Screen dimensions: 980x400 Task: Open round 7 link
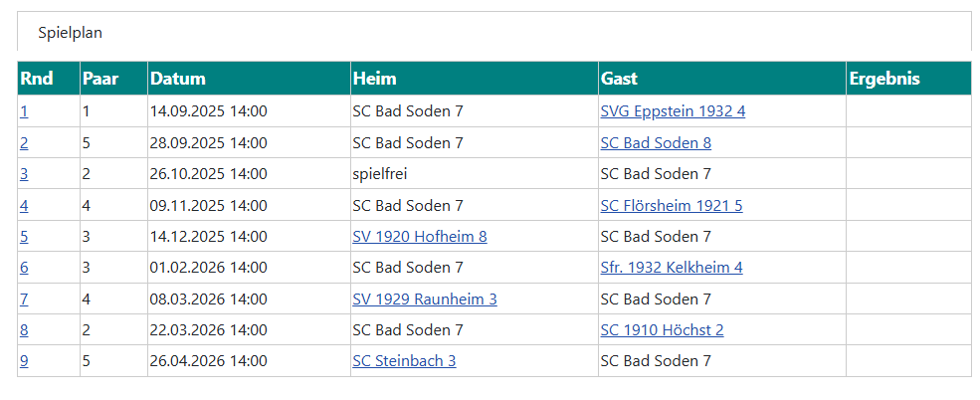24,300
